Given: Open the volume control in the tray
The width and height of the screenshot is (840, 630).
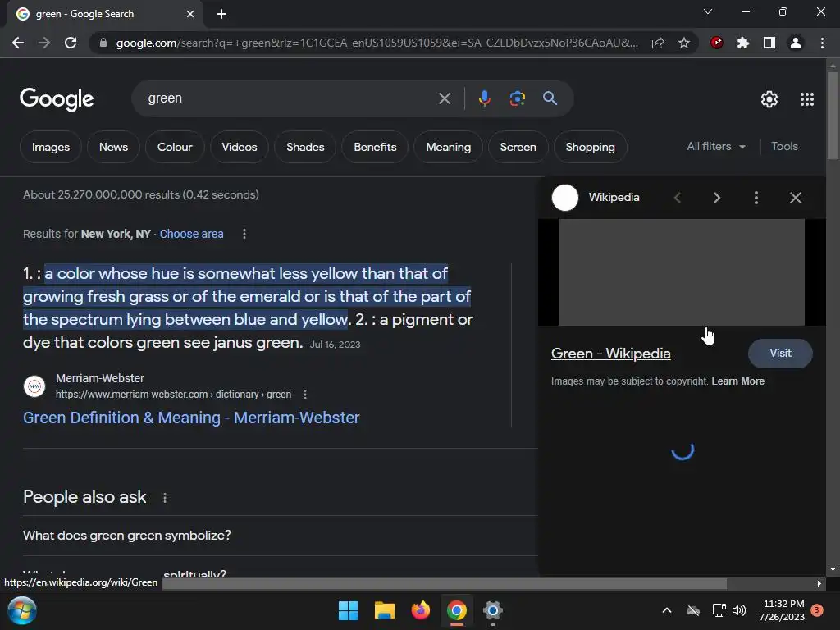Looking at the screenshot, I should pos(739,610).
